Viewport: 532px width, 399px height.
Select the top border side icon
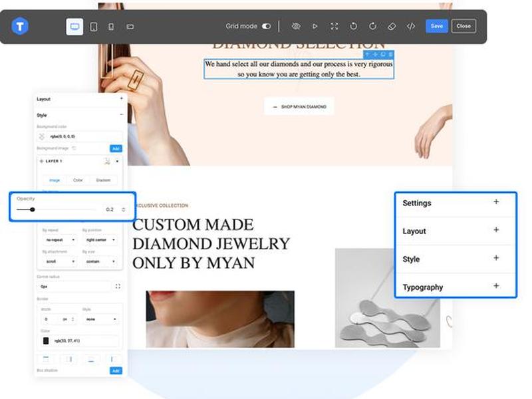[x=46, y=359]
